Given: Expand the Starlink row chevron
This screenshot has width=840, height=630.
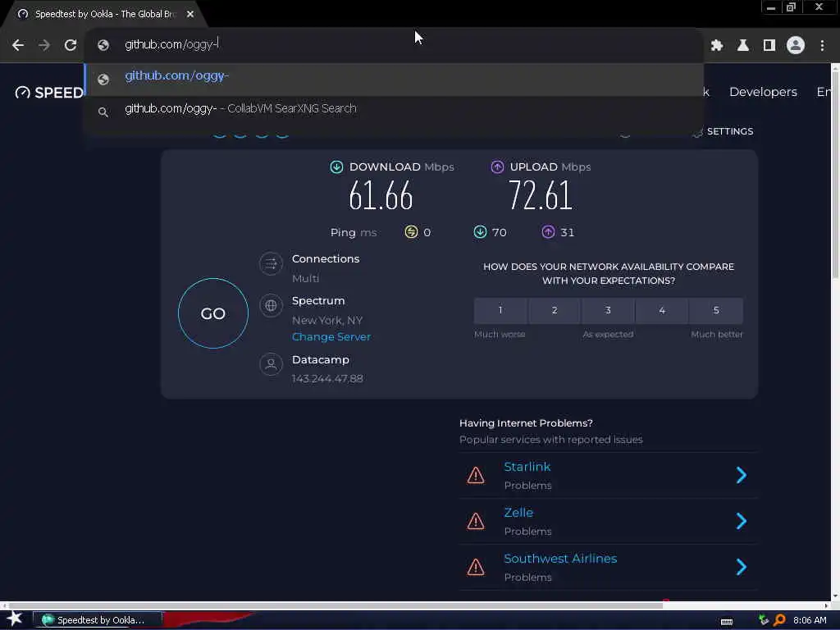Looking at the screenshot, I should [x=742, y=475].
